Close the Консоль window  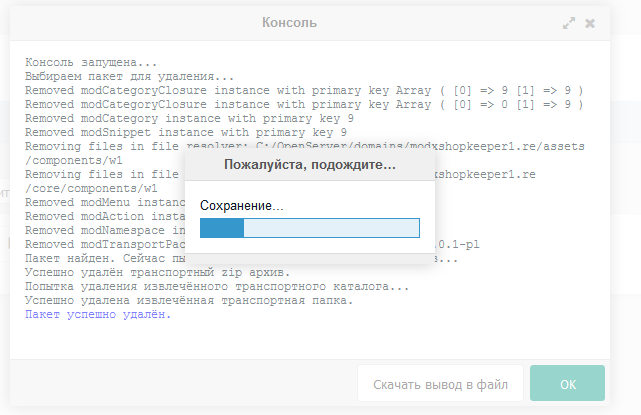590,22
